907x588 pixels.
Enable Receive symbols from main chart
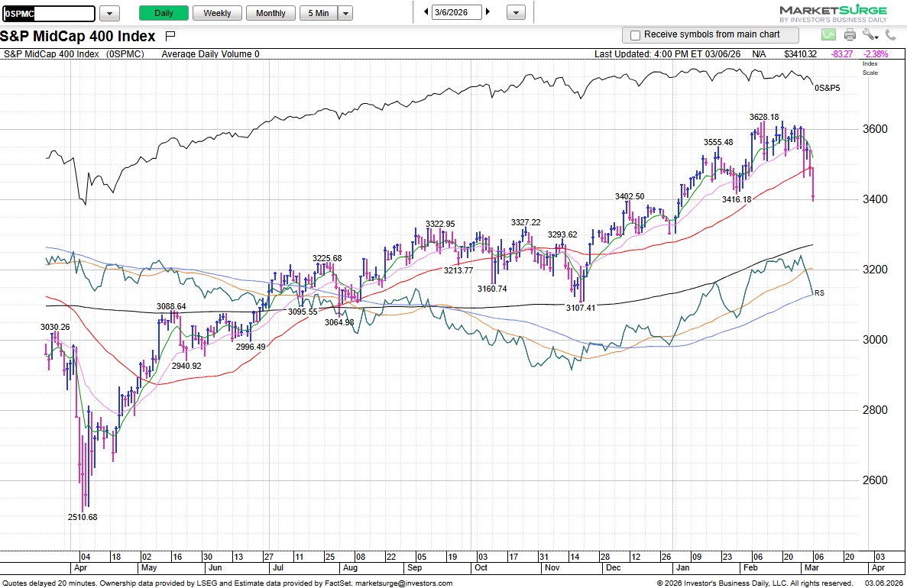[x=635, y=34]
